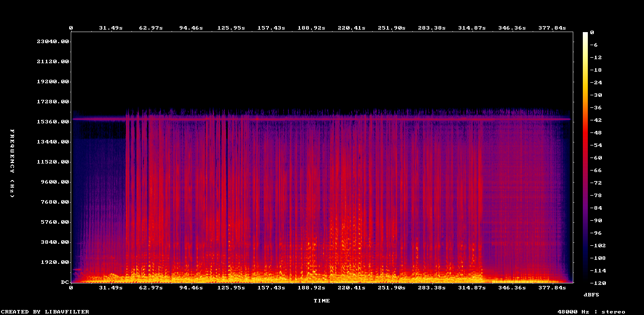The height and width of the screenshot is (315, 644).
Task: Click the vertical FREQUENCY (Hz) axis title
Action: 13,163
